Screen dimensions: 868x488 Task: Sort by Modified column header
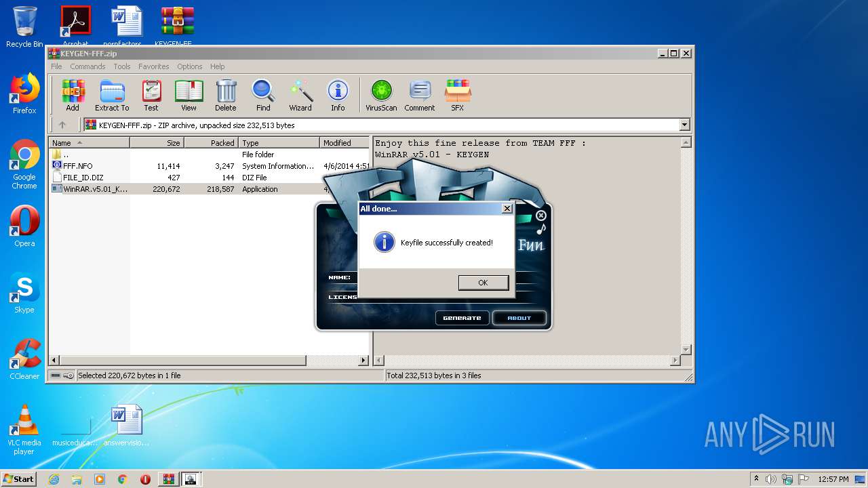(x=344, y=143)
